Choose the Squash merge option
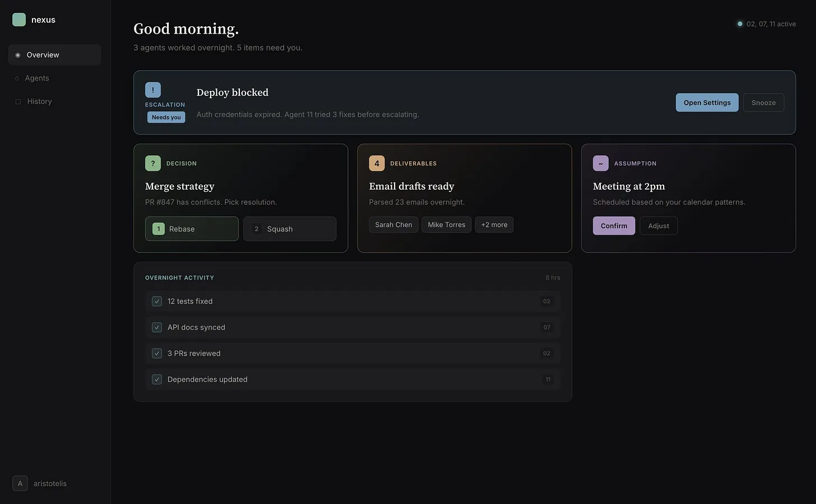The height and width of the screenshot is (504, 816). (290, 229)
